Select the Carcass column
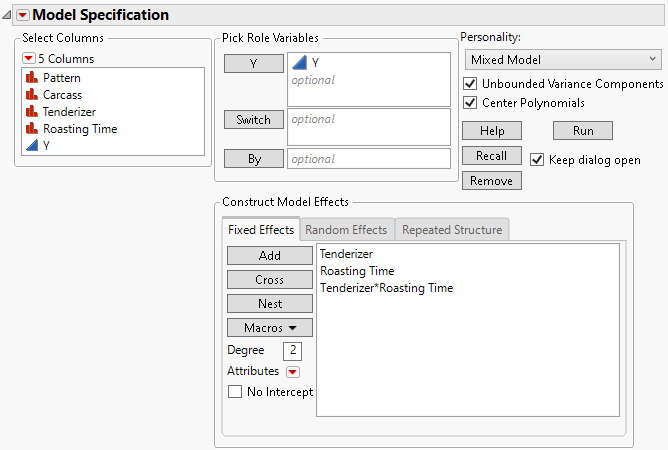This screenshot has width=668, height=450. (62, 94)
